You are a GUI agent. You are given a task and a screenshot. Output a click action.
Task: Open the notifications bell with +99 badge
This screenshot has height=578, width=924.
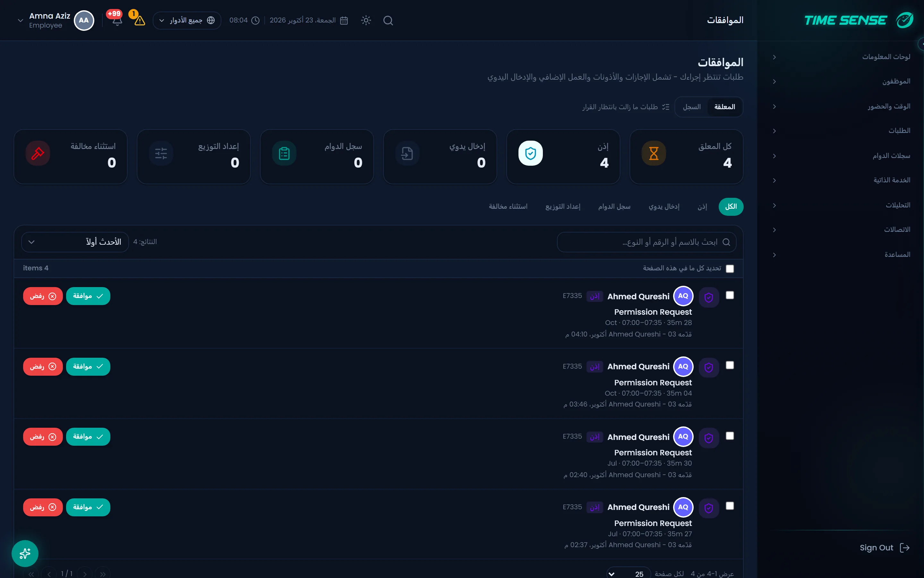coord(117,20)
